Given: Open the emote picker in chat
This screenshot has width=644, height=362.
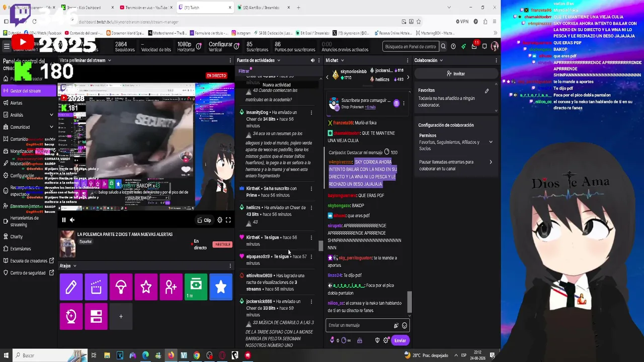Looking at the screenshot, I should [405, 326].
